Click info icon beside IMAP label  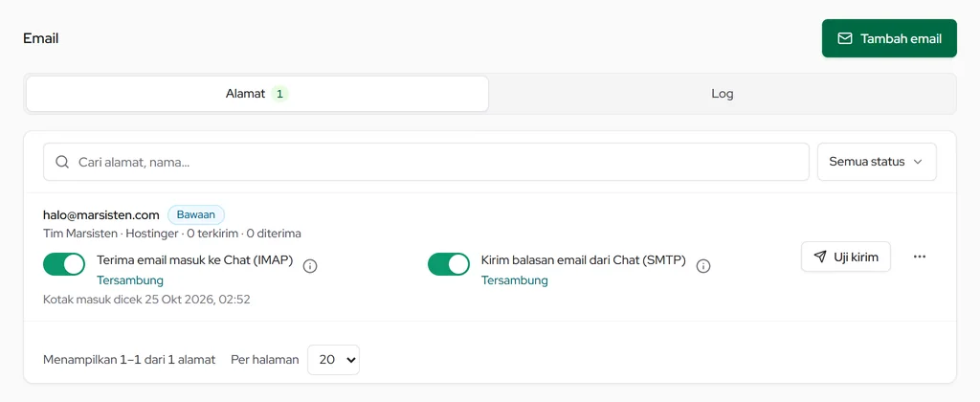tap(310, 266)
